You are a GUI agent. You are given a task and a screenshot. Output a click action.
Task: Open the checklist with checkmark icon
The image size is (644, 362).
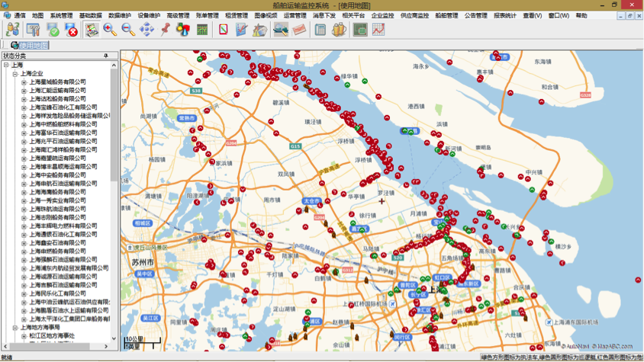(x=241, y=30)
